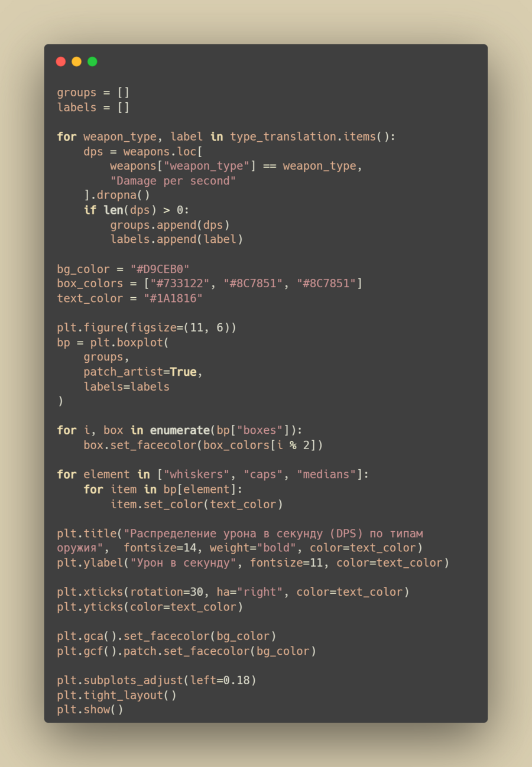Screen dimensions: 532x767
Task: Click the '.dropna()' method text
Action: tap(120, 196)
